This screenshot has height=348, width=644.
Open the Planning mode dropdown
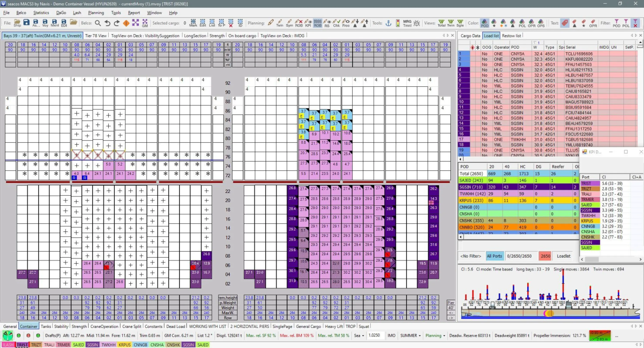(x=435, y=336)
